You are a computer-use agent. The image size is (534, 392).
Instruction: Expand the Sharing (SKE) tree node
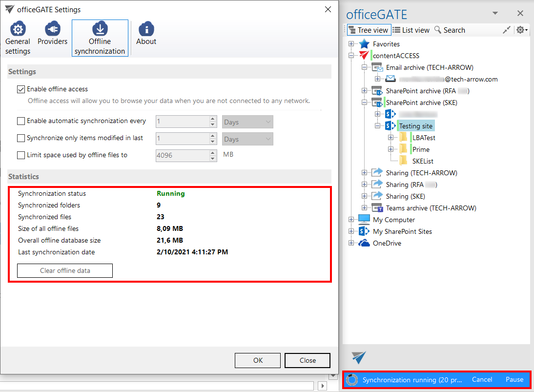(365, 196)
